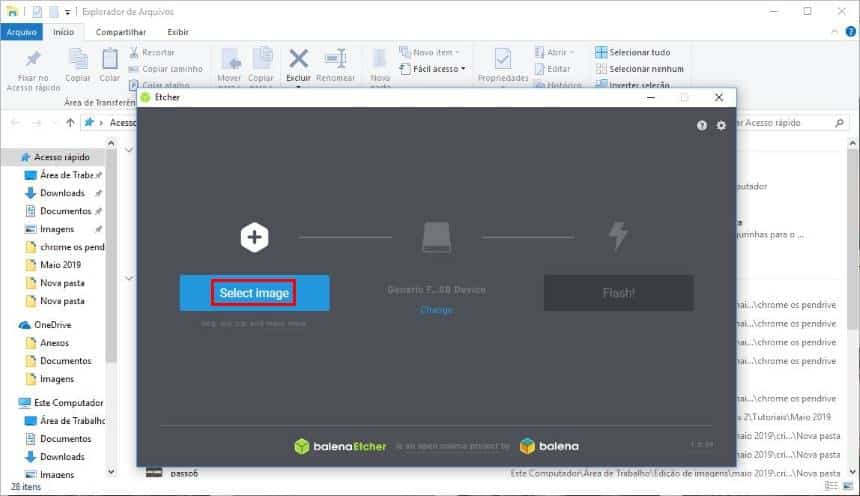The height and width of the screenshot is (496, 860).
Task: Open the Abrir dropdown in ribbon
Action: pyautogui.click(x=555, y=52)
